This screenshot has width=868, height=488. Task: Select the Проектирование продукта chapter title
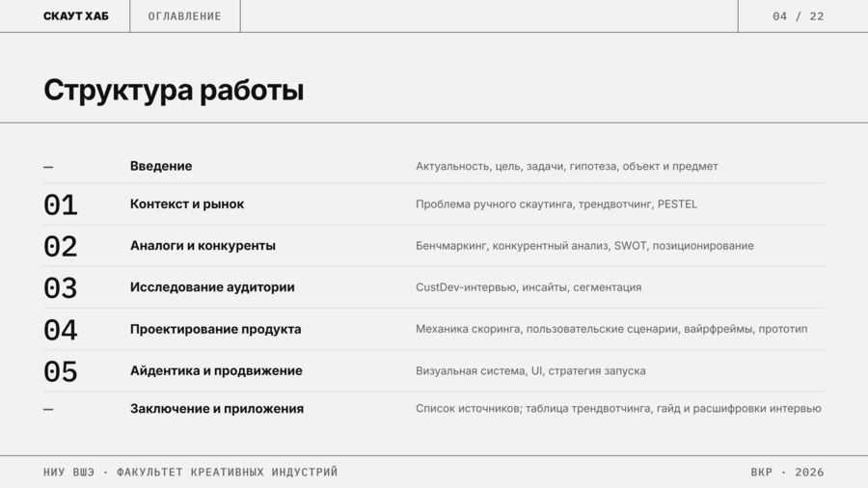215,329
